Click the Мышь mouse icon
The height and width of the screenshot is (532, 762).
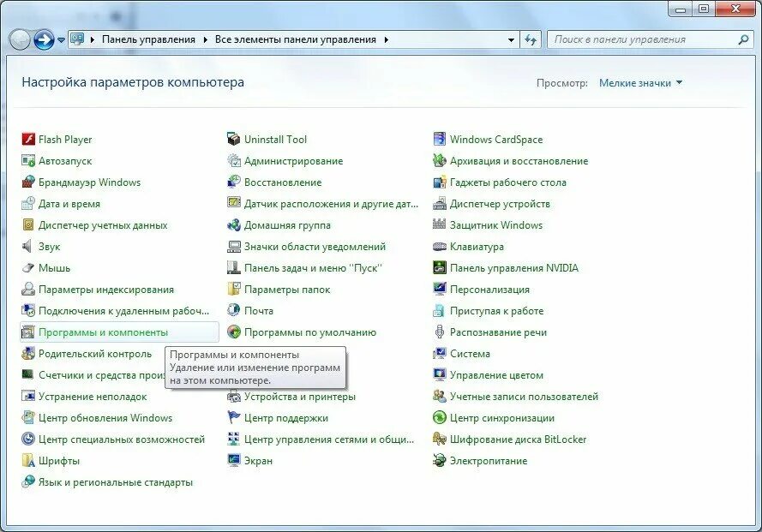[x=28, y=267]
